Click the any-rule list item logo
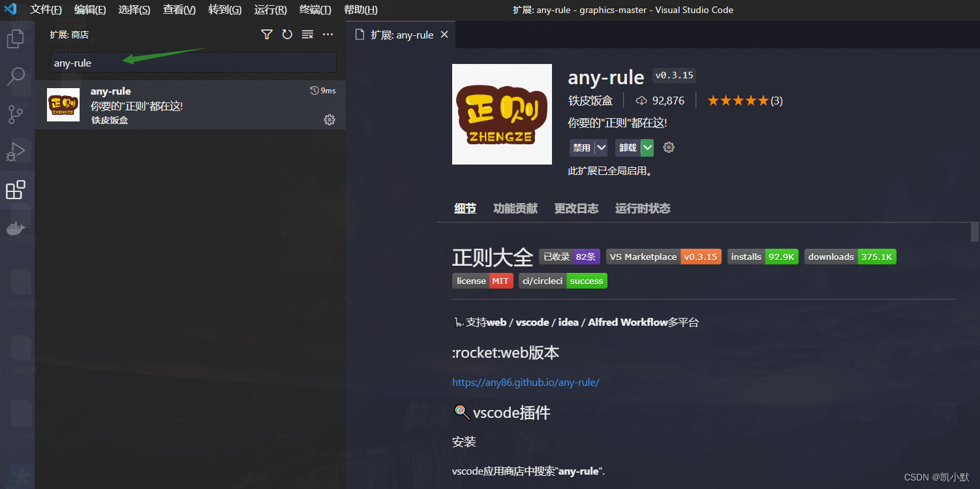This screenshot has height=489, width=980. coord(63,104)
